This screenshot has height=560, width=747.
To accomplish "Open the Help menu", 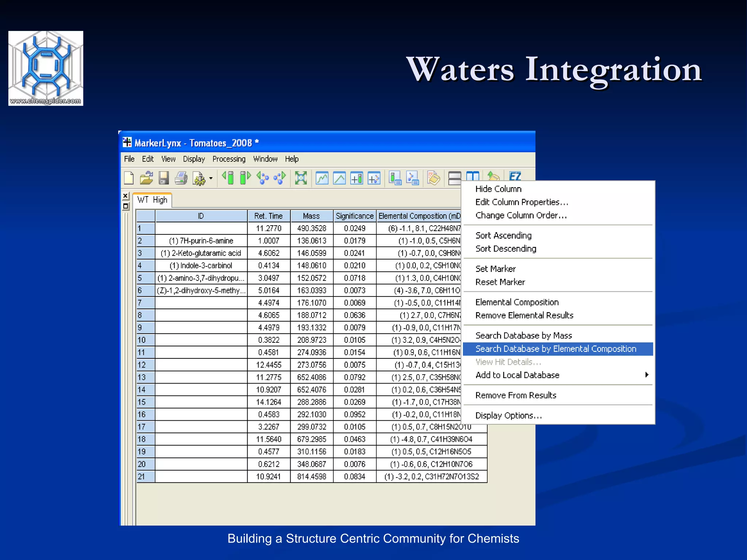I will point(292,159).
